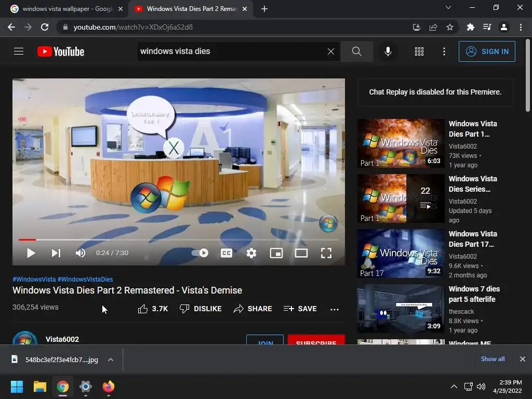Switch to theater mode

[301, 253]
